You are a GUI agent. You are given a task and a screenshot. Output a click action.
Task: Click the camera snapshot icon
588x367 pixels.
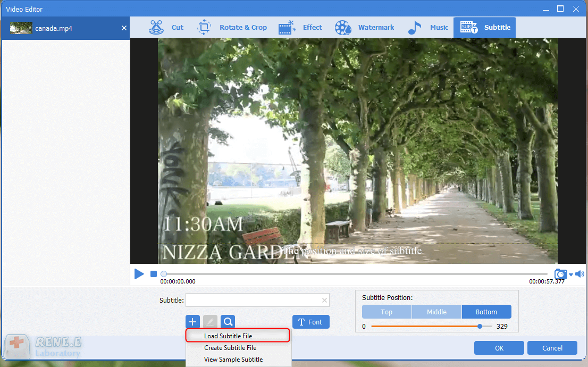tap(560, 274)
